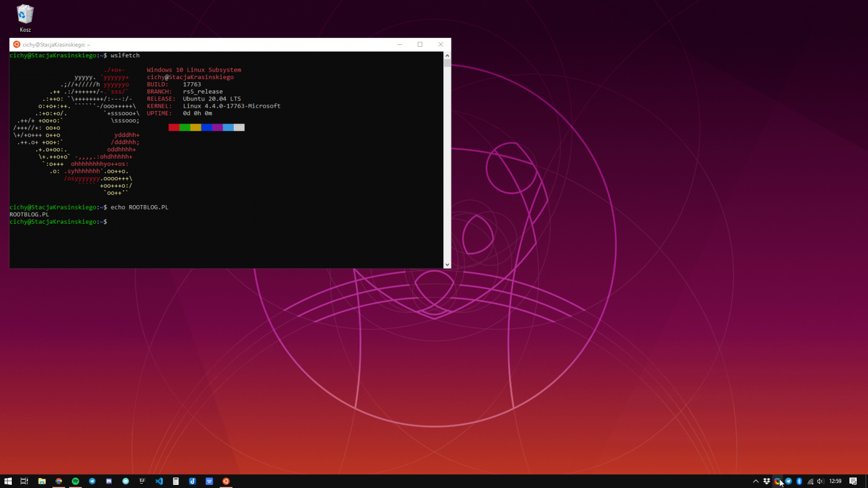Open the Telegram icon next to Bluetooth
Screen dimensions: 868x488
(x=788, y=481)
